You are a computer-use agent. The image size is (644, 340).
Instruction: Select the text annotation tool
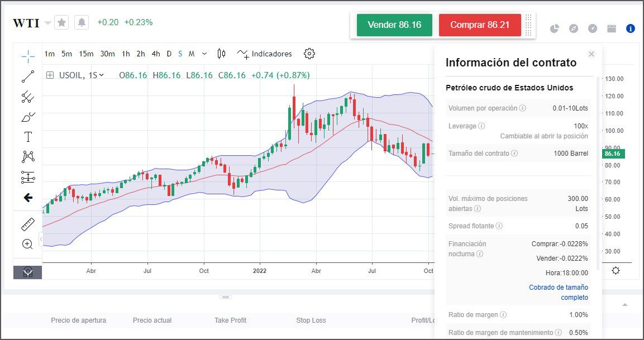[x=27, y=136]
